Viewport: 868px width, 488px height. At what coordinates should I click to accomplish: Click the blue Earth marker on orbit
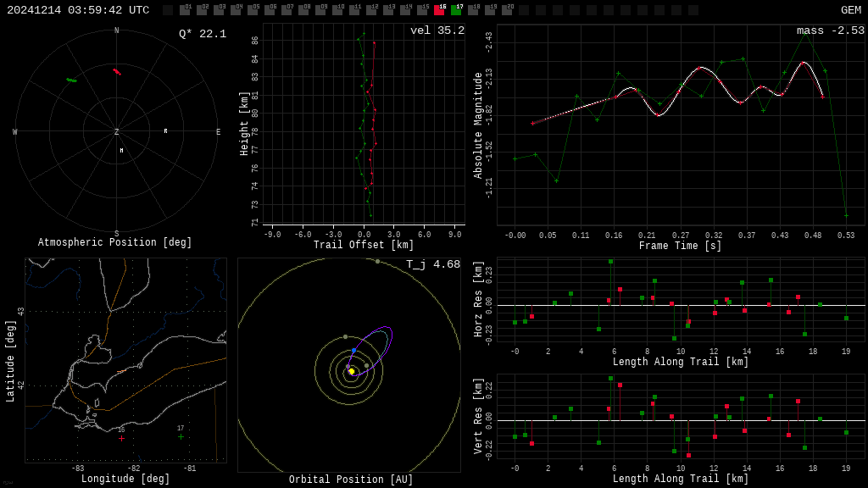coord(353,351)
